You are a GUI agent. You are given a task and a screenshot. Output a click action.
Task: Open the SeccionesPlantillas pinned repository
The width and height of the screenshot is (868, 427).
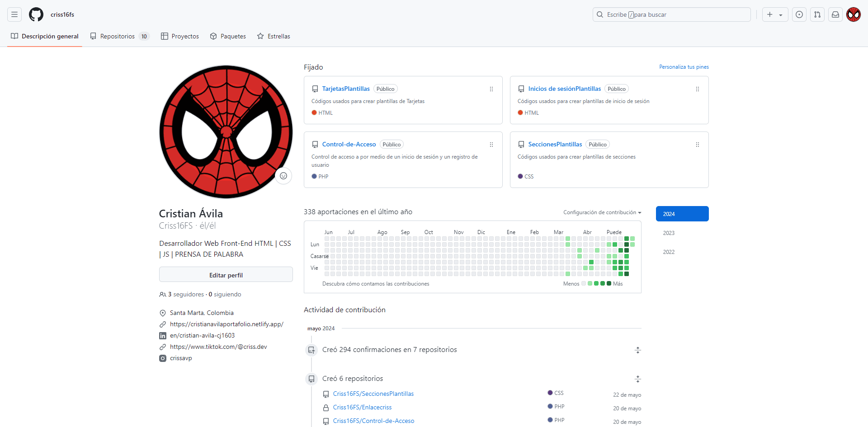pyautogui.click(x=555, y=144)
